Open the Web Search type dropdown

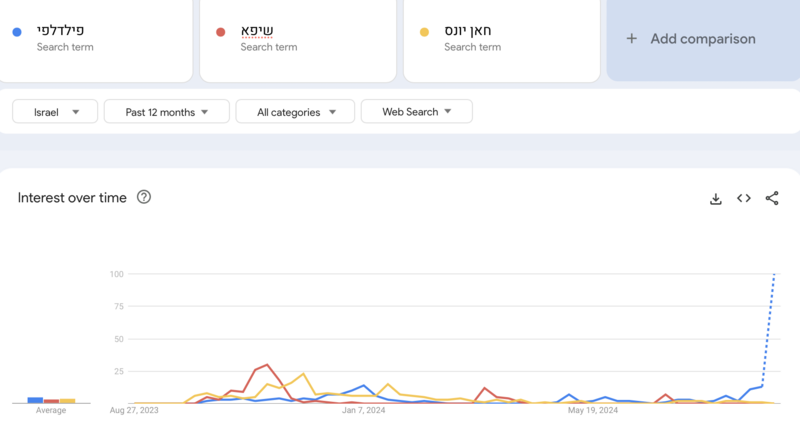pos(416,112)
